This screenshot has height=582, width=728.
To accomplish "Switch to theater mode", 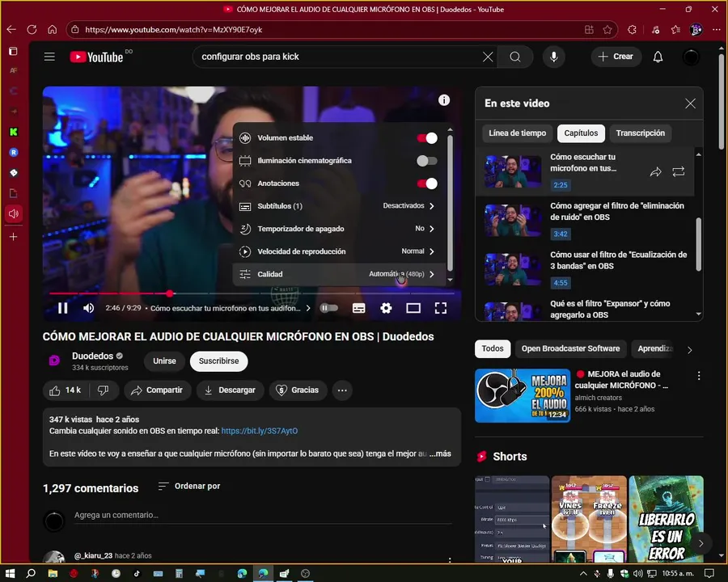I will pyautogui.click(x=413, y=308).
